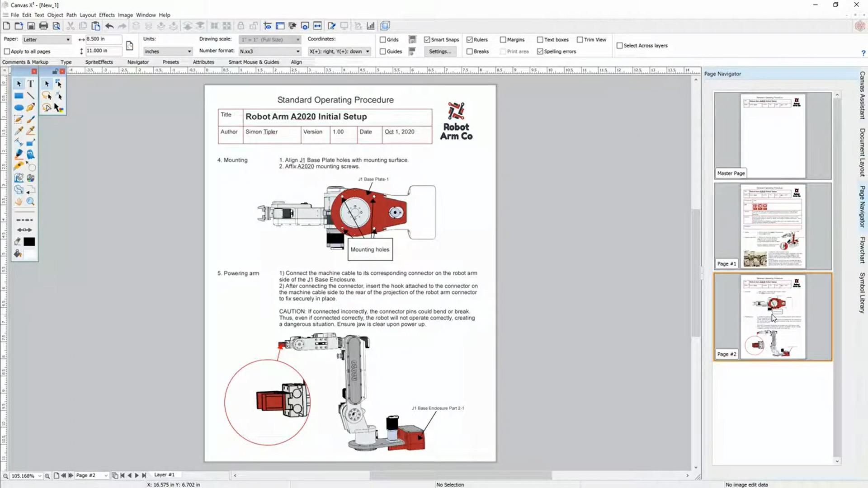Turn on Trim View checkbox
The height and width of the screenshot is (488, 868).
(580, 40)
